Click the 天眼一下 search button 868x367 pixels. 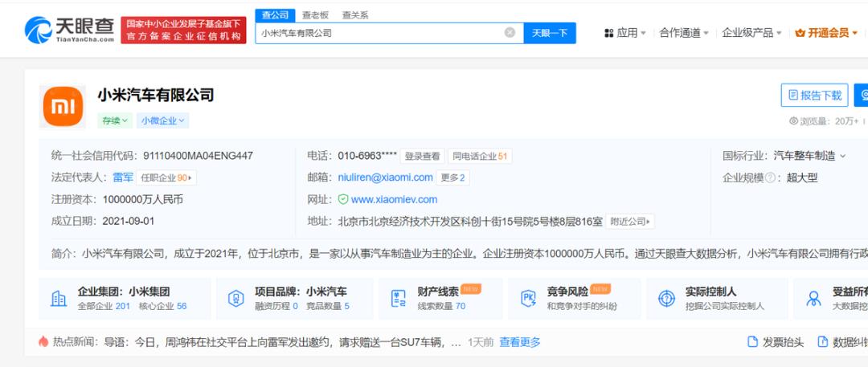(x=550, y=33)
